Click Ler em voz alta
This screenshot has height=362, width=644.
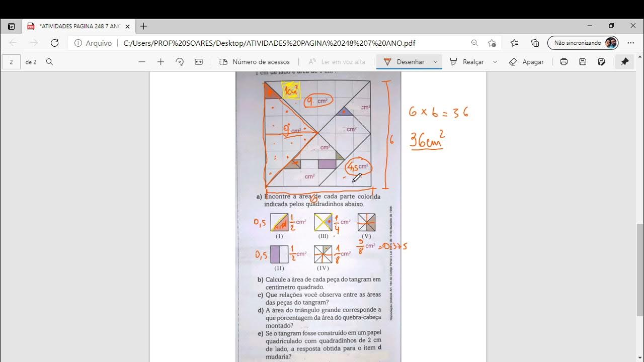tap(337, 62)
